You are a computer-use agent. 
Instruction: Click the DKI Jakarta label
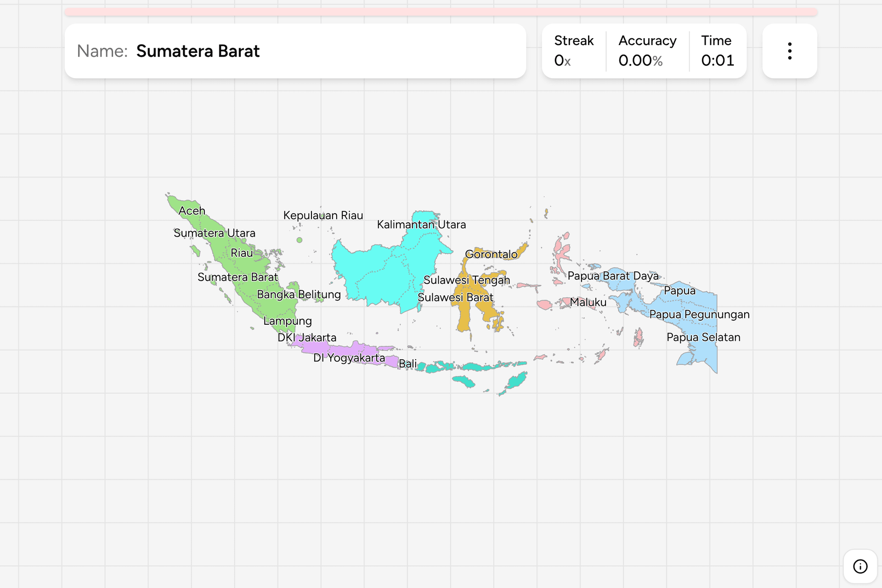(307, 338)
